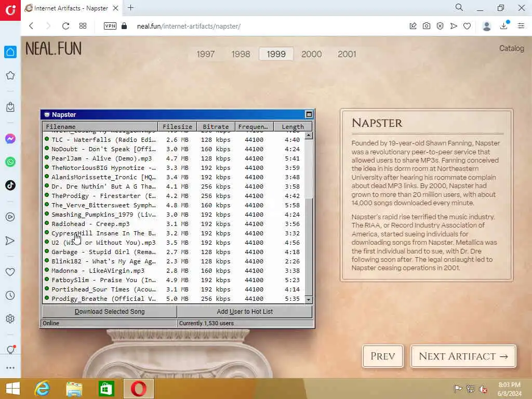The height and width of the screenshot is (399, 532).
Task: Select PearlJam - Alive (Demo).mp3 row
Action: point(174,158)
